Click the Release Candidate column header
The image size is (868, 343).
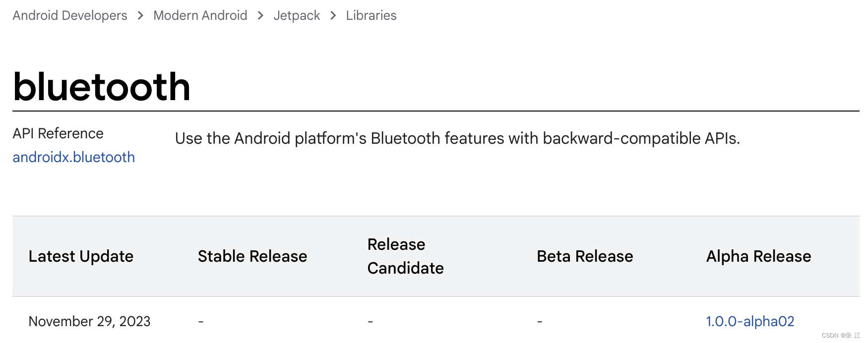point(405,256)
